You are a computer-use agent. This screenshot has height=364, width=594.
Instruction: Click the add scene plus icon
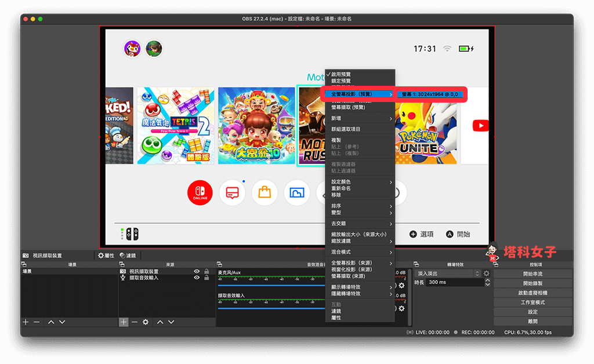pos(26,322)
